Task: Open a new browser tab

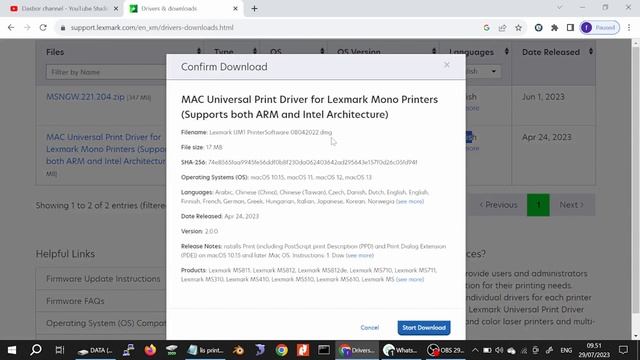Action: [x=254, y=9]
